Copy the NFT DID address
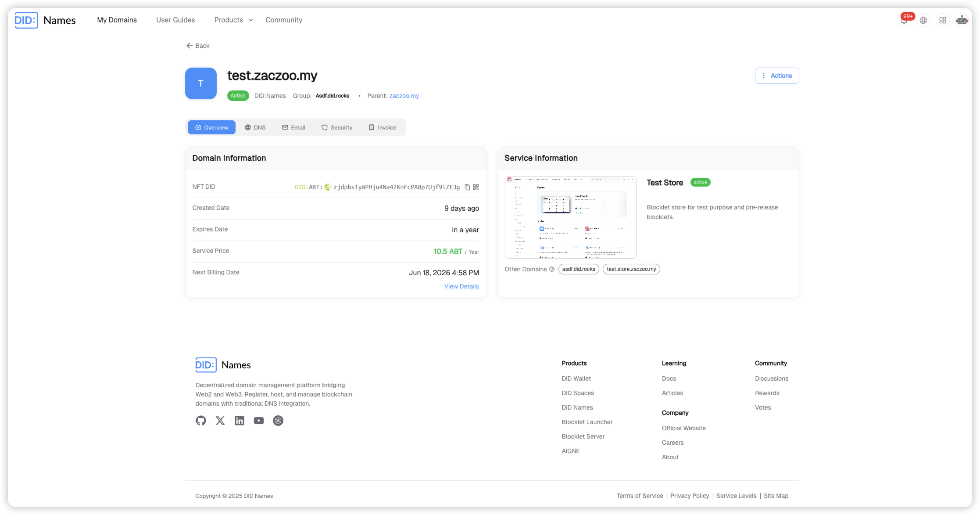980x515 pixels. tap(467, 187)
